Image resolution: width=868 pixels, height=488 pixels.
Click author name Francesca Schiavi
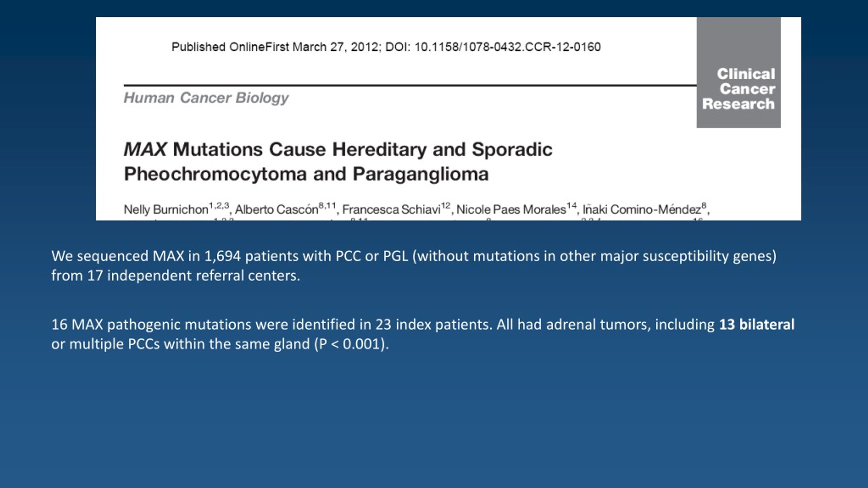pyautogui.click(x=391, y=209)
